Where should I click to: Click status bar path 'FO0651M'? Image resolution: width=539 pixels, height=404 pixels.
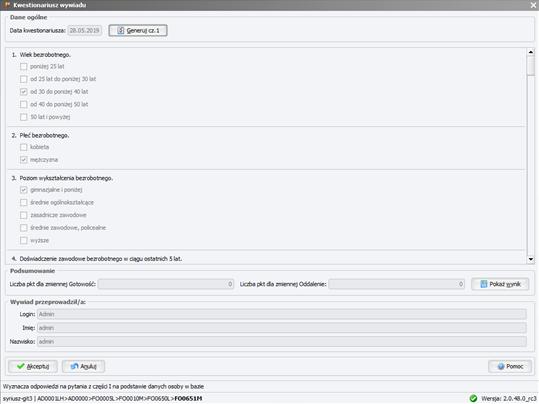tap(188, 398)
